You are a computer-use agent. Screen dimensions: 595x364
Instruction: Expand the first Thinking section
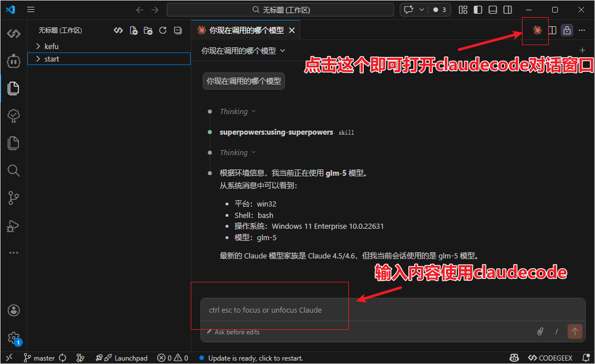coord(238,111)
